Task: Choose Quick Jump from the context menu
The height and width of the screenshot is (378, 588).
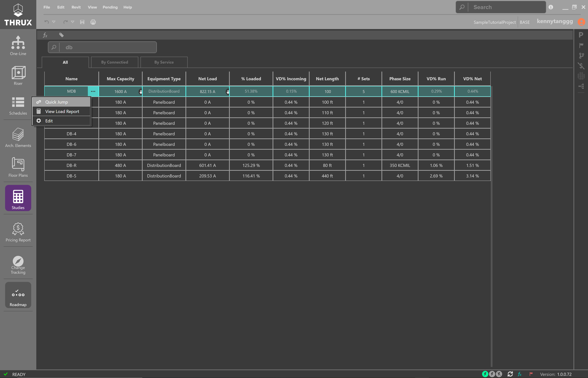Action: (x=61, y=102)
